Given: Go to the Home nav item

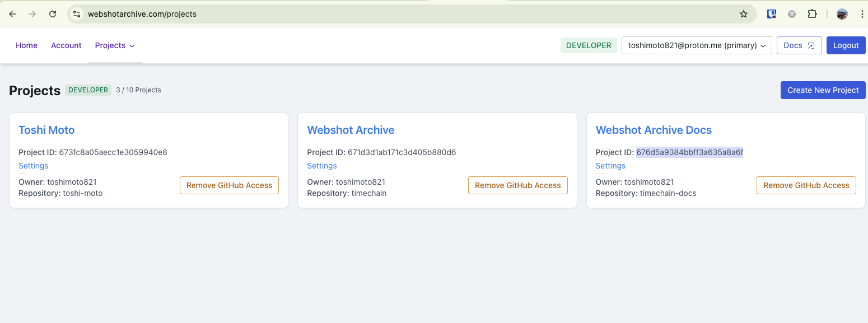Looking at the screenshot, I should coord(26,45).
